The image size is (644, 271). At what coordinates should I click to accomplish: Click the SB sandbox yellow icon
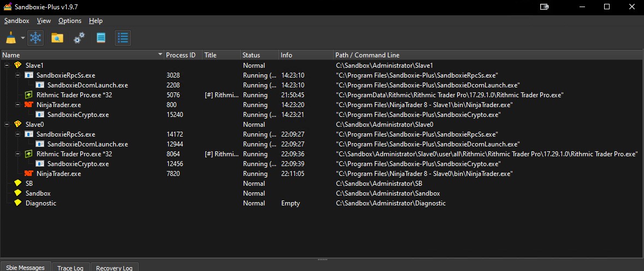point(17,184)
